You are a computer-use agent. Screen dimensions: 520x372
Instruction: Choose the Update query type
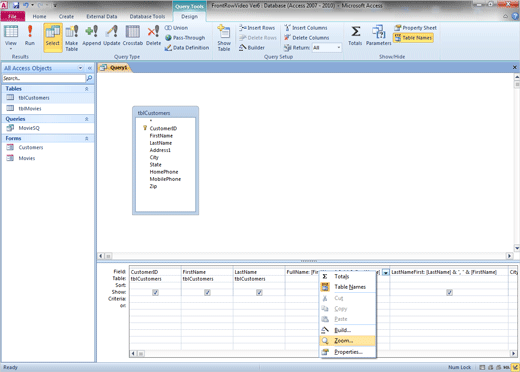pos(112,36)
